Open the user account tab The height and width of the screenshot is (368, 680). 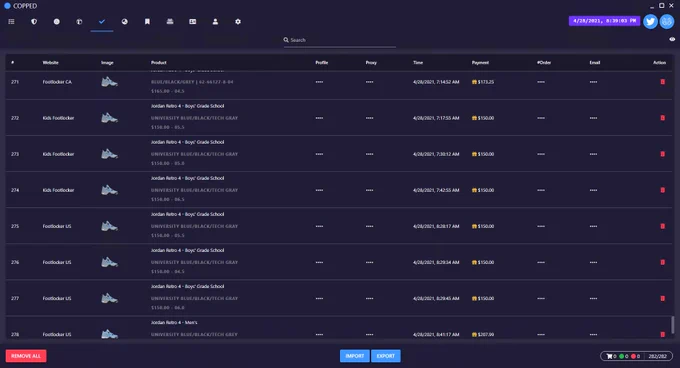[215, 22]
